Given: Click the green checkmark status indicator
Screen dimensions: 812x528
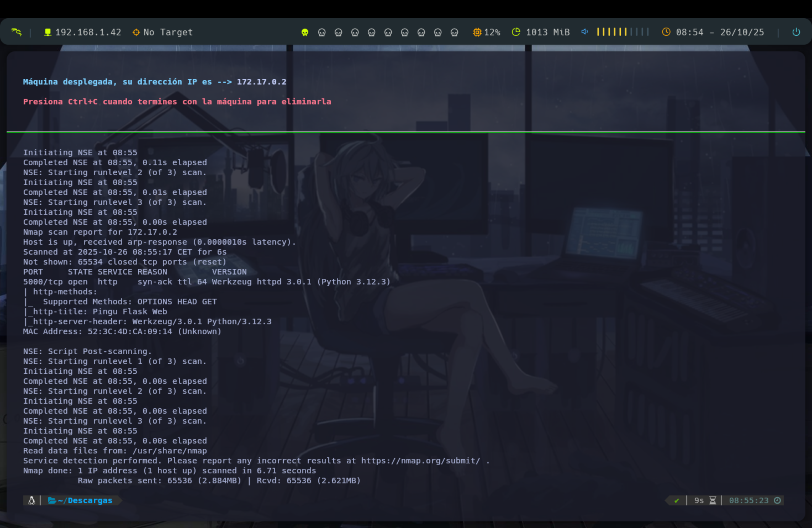Looking at the screenshot, I should point(677,500).
